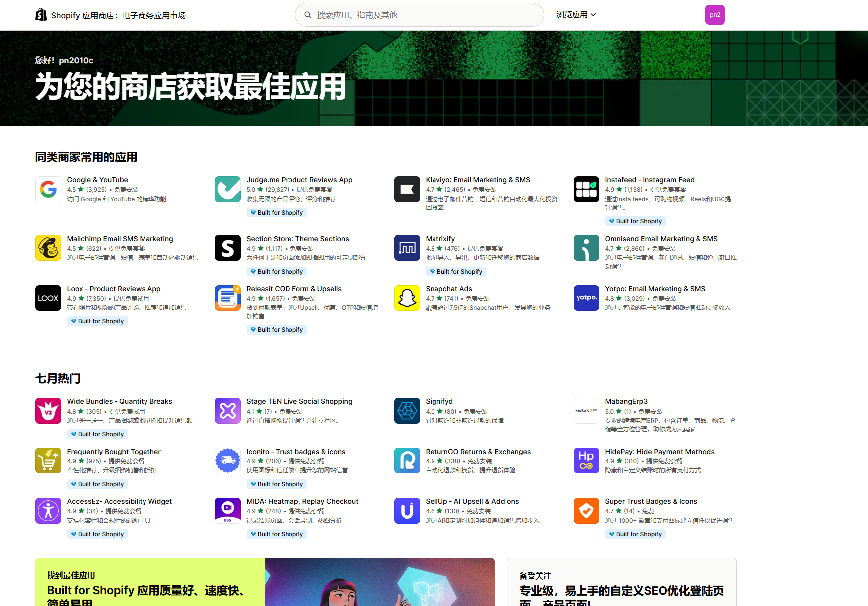The width and height of the screenshot is (868, 606).
Task: Open Omnisend Email Marketing & SMS
Action: (x=661, y=239)
